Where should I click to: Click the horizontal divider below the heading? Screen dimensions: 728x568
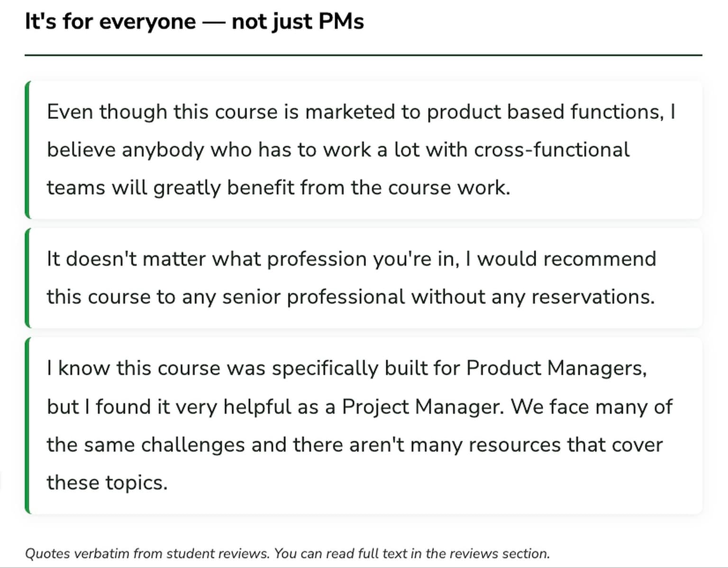pos(363,55)
